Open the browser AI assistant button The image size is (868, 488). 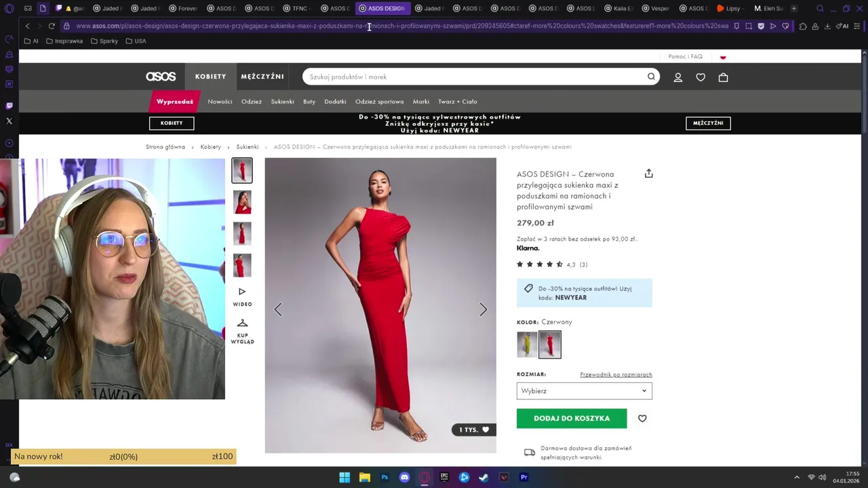842,26
